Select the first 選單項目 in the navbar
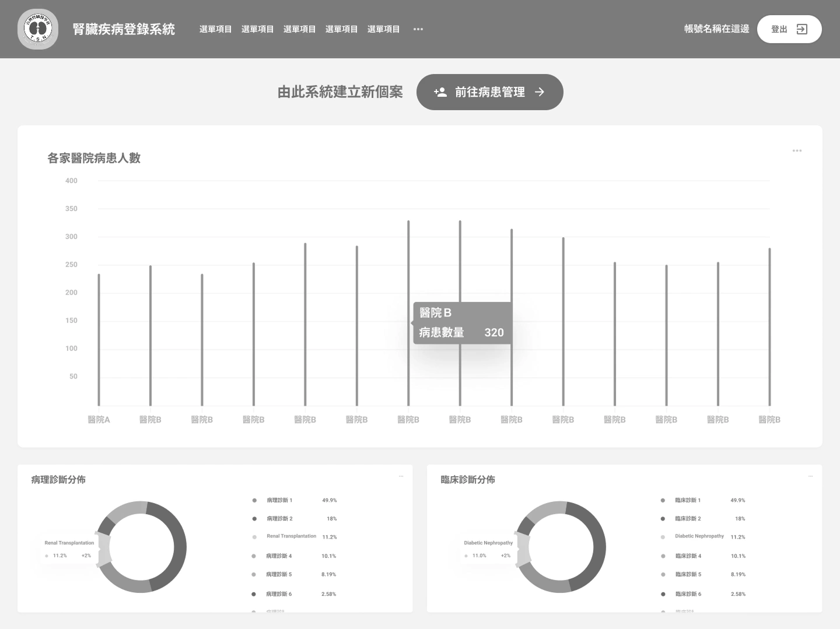The image size is (840, 629). tap(215, 29)
